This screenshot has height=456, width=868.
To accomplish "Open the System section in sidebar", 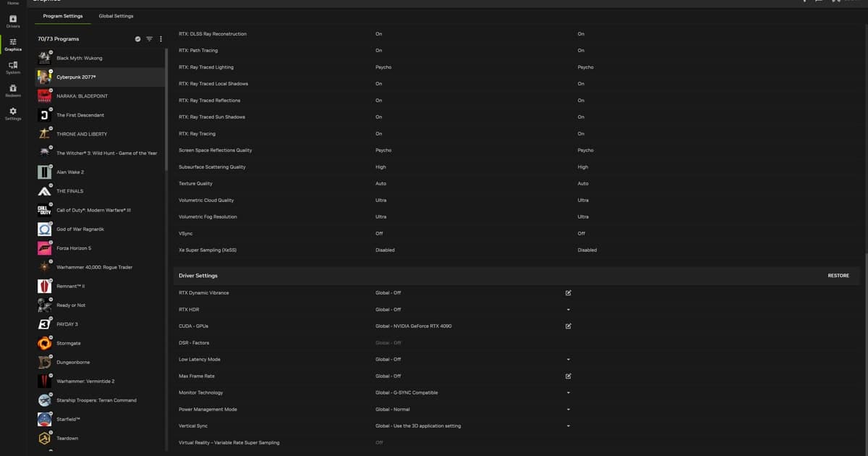I will [x=13, y=67].
